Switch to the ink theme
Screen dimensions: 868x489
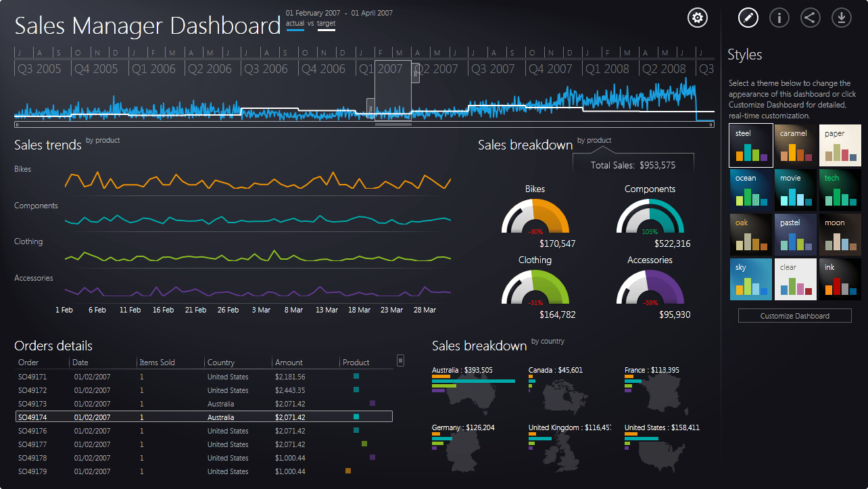click(x=840, y=279)
